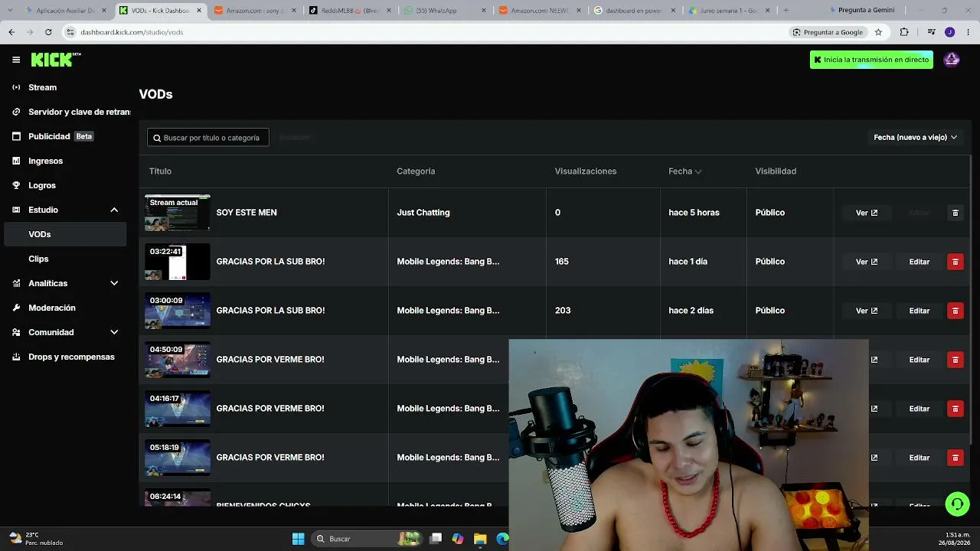Screen dimensions: 980x551
Task: Open the Stream actual thumbnail
Action: tap(178, 213)
